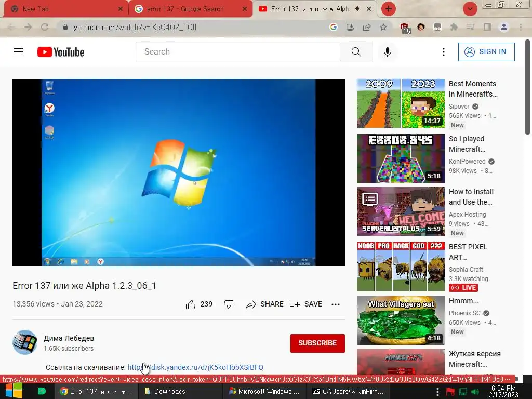Click How to Install and Use title
This screenshot has width=532, height=399.
[471, 197]
